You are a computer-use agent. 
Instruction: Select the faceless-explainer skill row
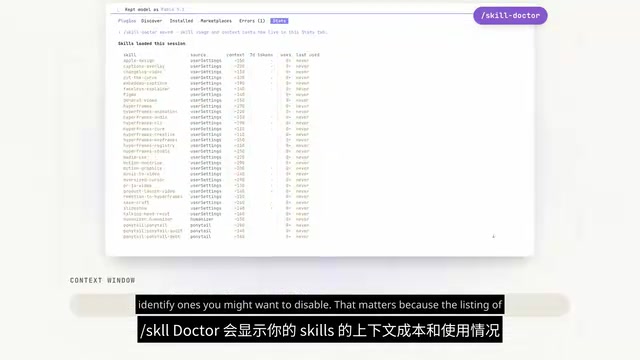(216, 89)
